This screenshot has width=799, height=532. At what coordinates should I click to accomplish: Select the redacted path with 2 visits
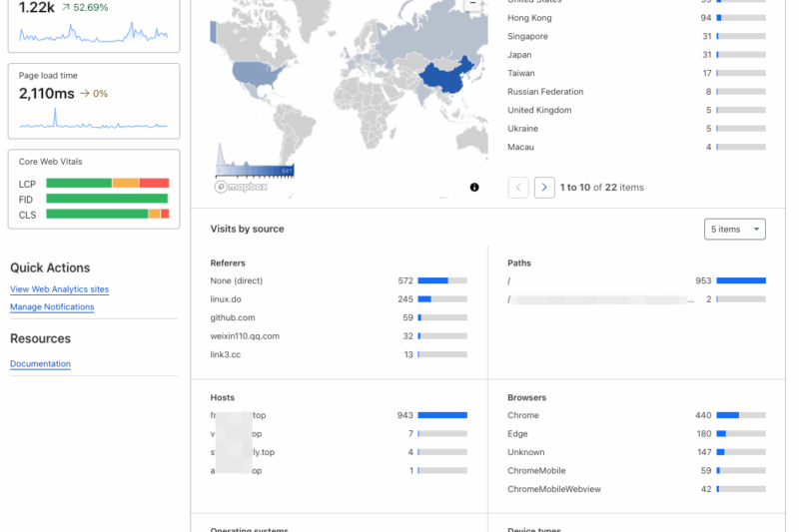636,299
